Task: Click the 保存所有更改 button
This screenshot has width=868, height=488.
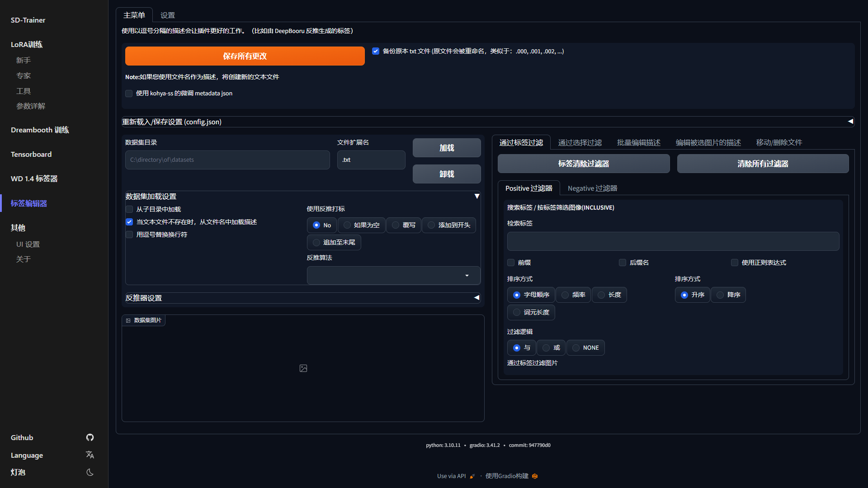Action: [245, 56]
